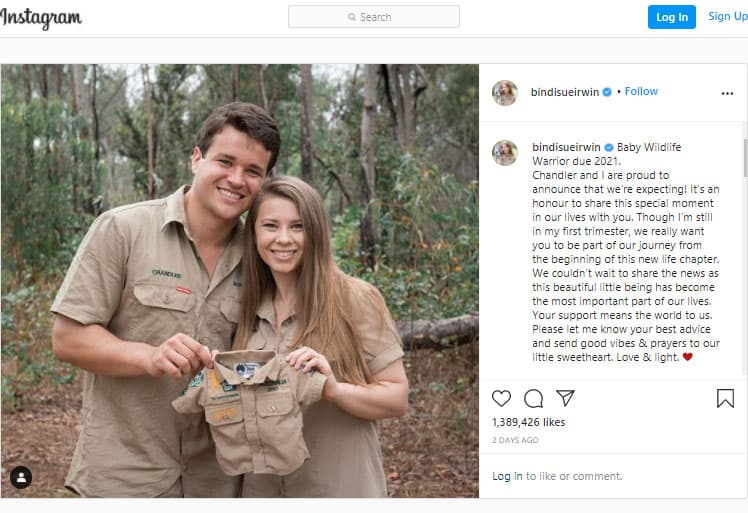The width and height of the screenshot is (748, 513).
Task: Click the caption panel scrollbar
Action: pos(745,157)
